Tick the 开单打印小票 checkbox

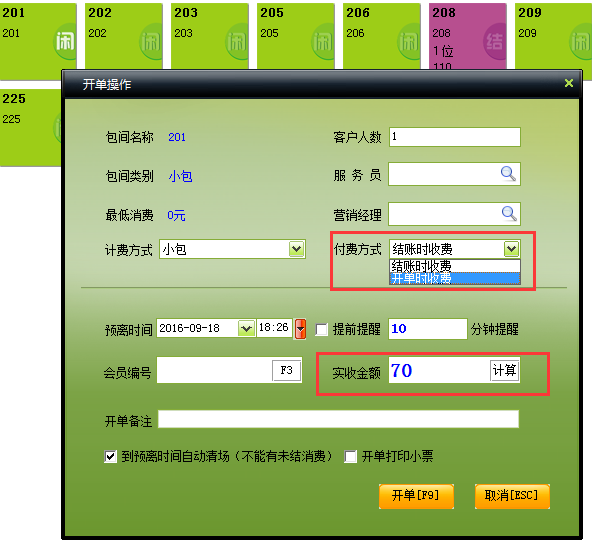tap(350, 456)
